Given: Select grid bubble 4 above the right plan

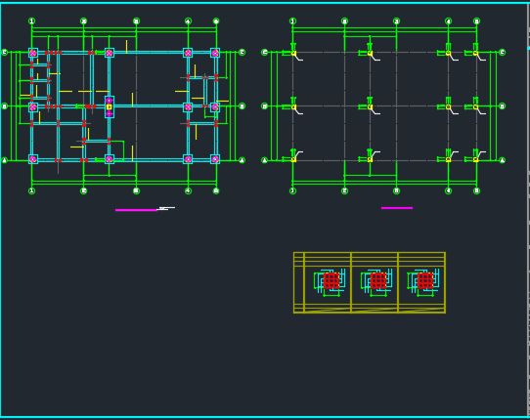Looking at the screenshot, I should [448, 21].
